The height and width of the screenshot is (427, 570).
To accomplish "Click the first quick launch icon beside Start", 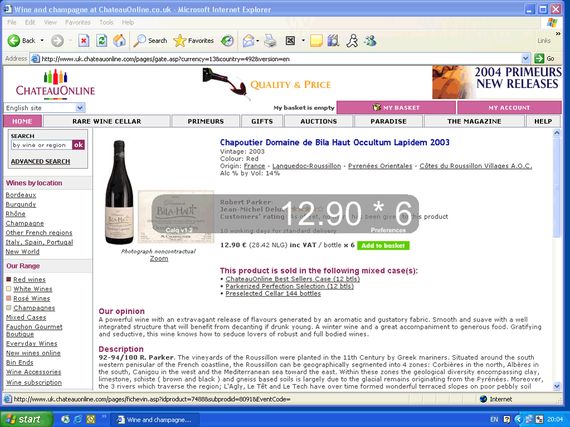I will [65, 419].
